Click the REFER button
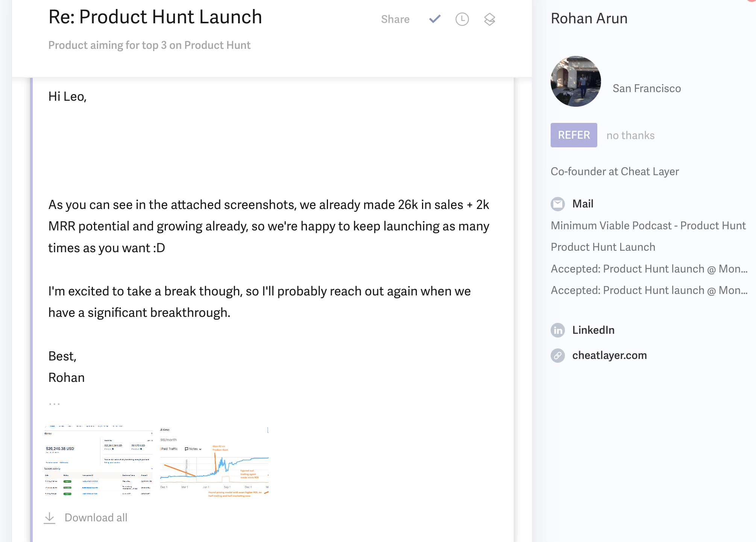This screenshot has height=542, width=756. pyautogui.click(x=574, y=135)
